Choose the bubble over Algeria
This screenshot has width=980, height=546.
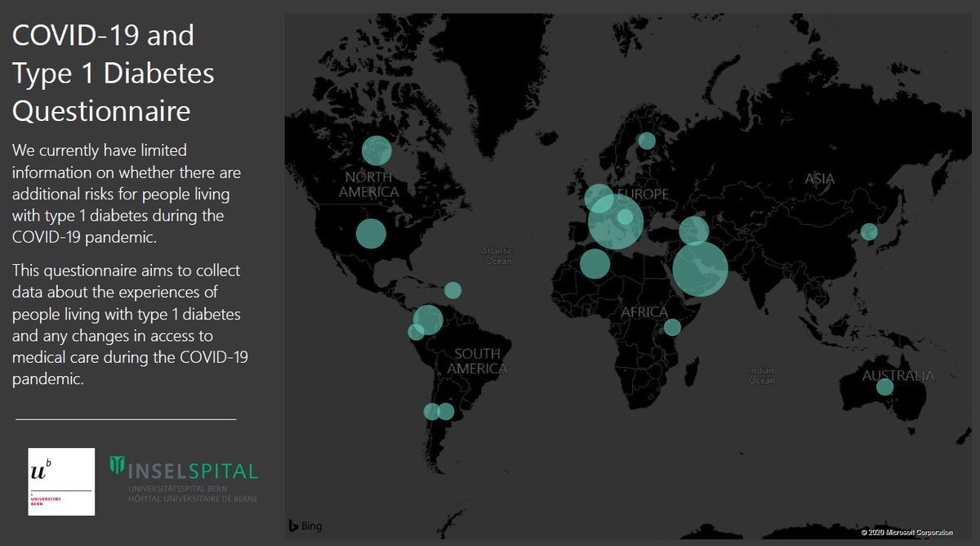595,264
